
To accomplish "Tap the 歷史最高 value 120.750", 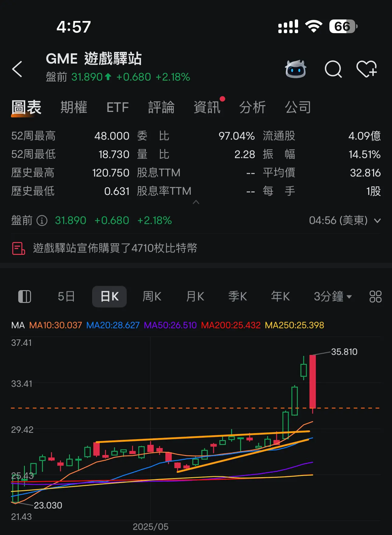I will pyautogui.click(x=111, y=173).
